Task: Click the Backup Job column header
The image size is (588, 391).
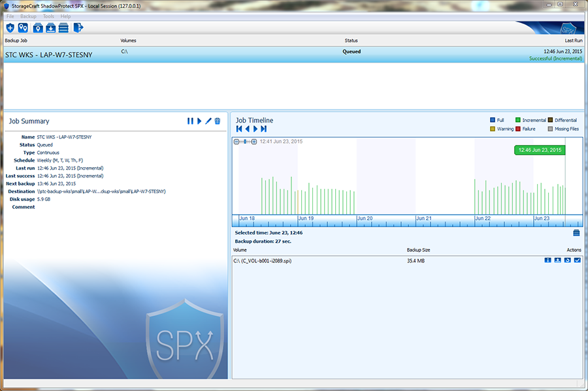Action: (x=16, y=40)
